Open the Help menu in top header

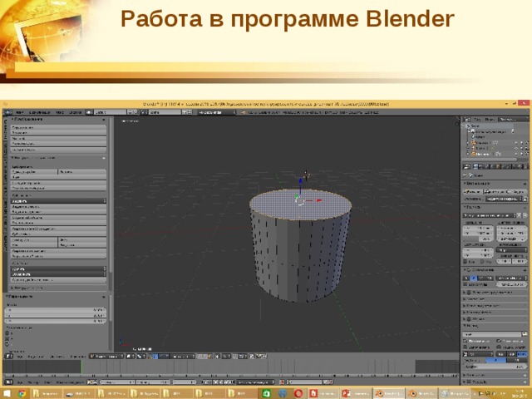75,112
